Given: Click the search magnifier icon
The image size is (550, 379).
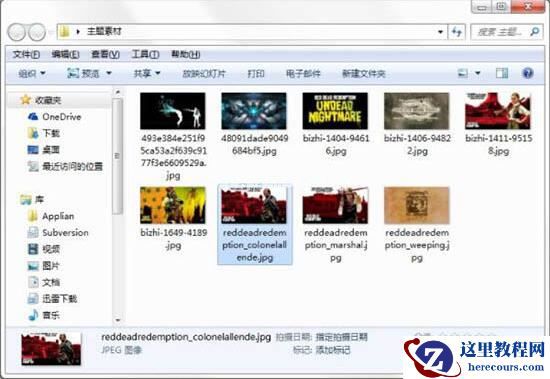Looking at the screenshot, I should click(x=534, y=32).
